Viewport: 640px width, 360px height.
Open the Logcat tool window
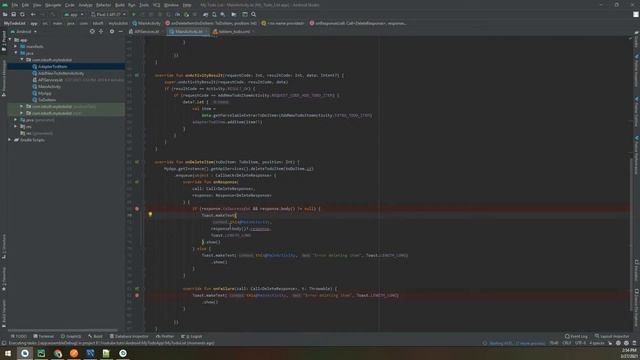coord(192,336)
